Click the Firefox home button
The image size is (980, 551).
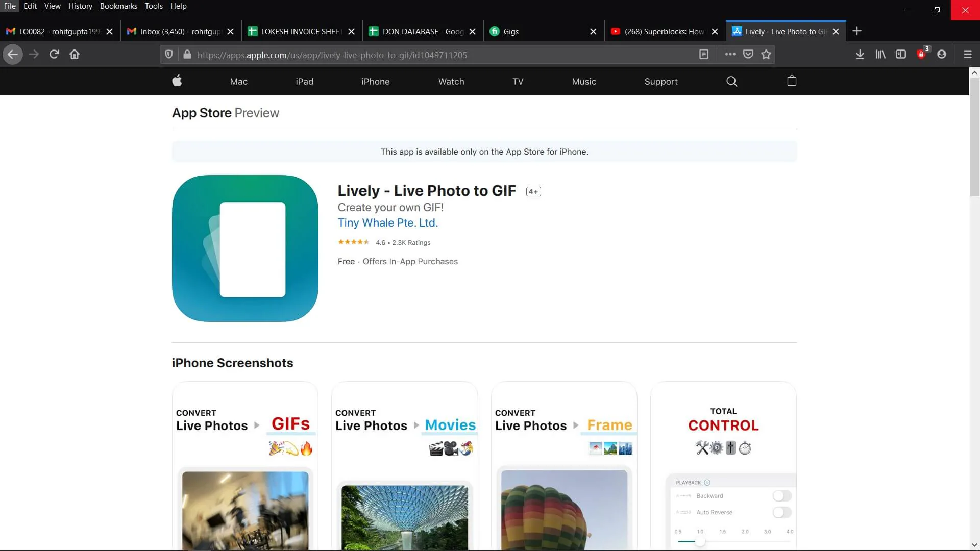pos(75,55)
